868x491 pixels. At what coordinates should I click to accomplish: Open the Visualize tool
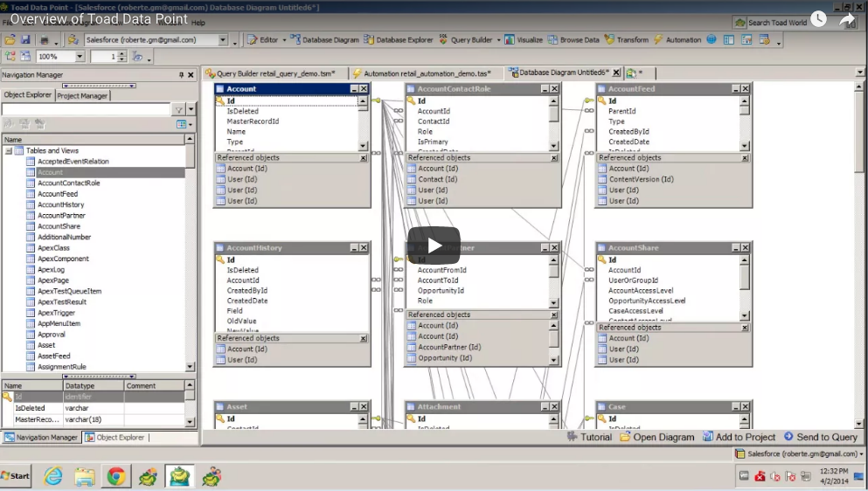coord(523,40)
